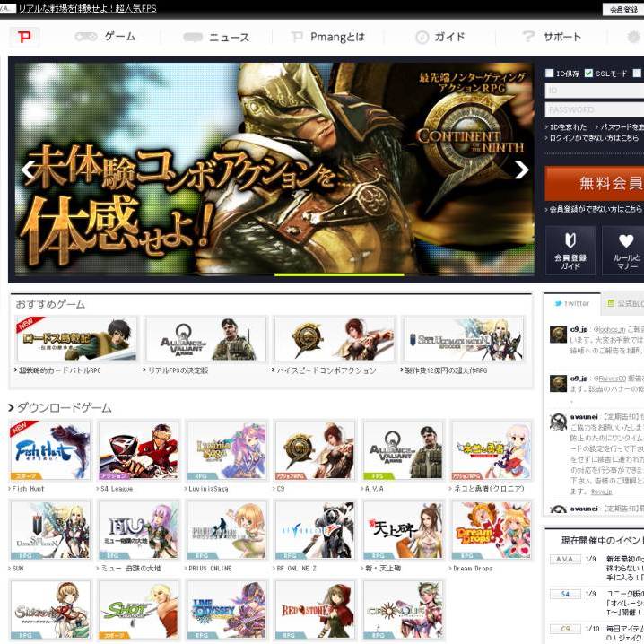Open the 超戦略的カードバトルRPG link
The width and height of the screenshot is (644, 644).
60,370
